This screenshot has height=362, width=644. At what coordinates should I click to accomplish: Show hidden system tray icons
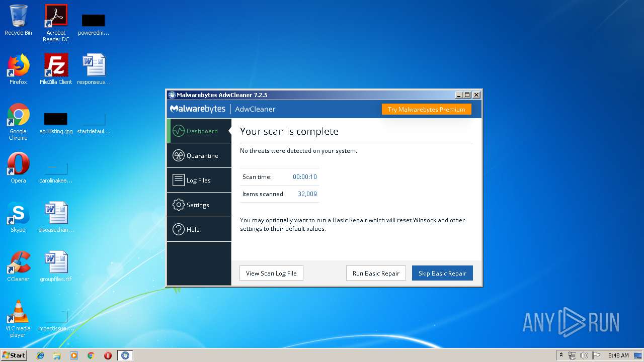tap(561, 355)
